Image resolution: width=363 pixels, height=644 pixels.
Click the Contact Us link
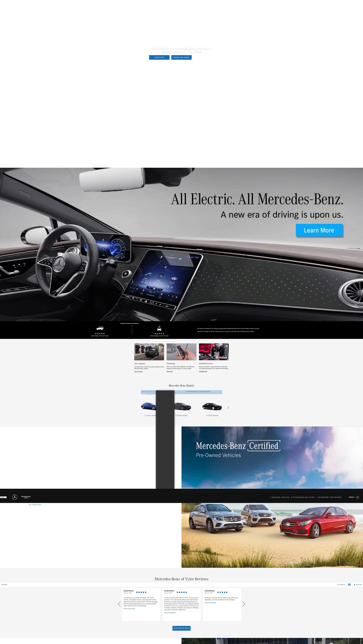[x=341, y=584]
